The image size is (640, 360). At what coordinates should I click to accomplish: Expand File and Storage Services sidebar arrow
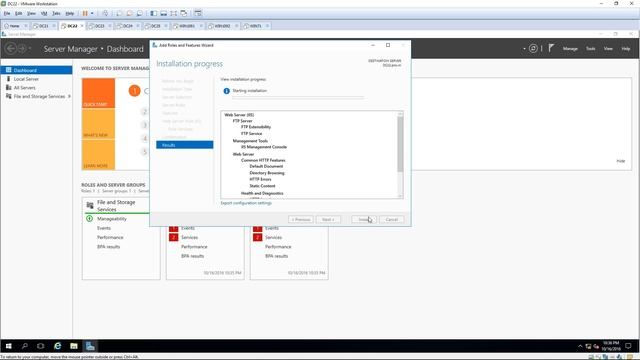click(x=69, y=96)
